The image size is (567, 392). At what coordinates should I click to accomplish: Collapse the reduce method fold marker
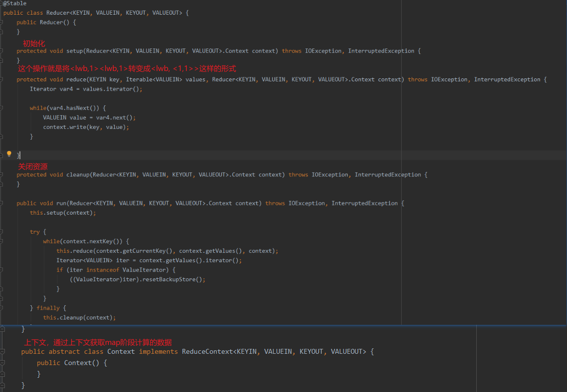1,79
